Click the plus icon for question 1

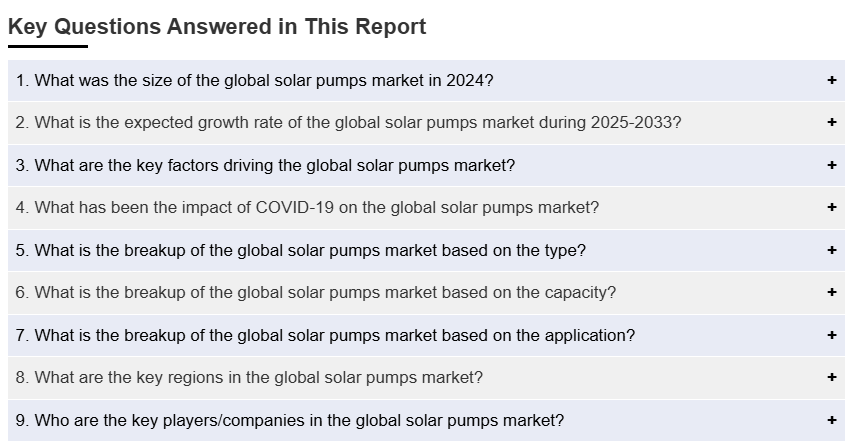click(x=831, y=80)
